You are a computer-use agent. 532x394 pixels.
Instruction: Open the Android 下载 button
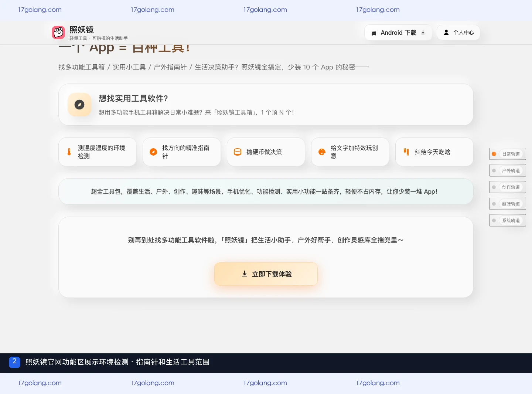[398, 33]
